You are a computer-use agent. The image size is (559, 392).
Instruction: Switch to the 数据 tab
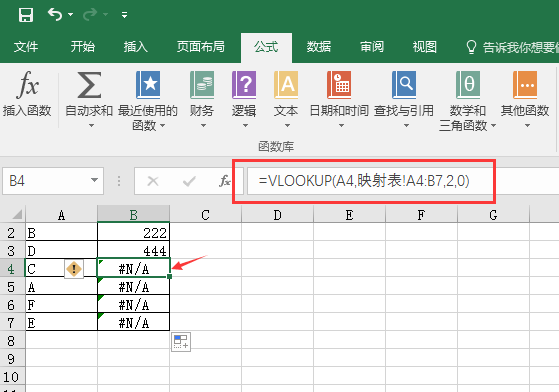coord(319,47)
